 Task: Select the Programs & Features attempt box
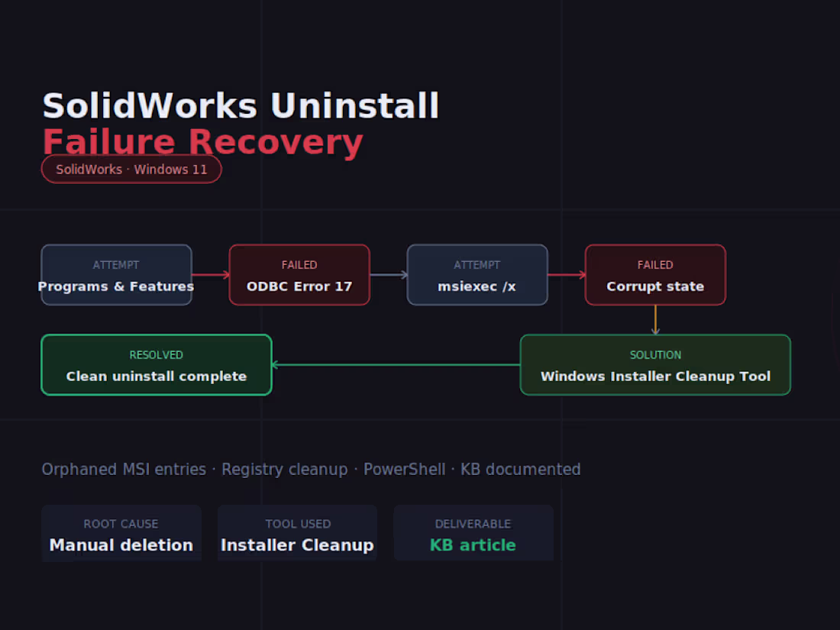[116, 275]
